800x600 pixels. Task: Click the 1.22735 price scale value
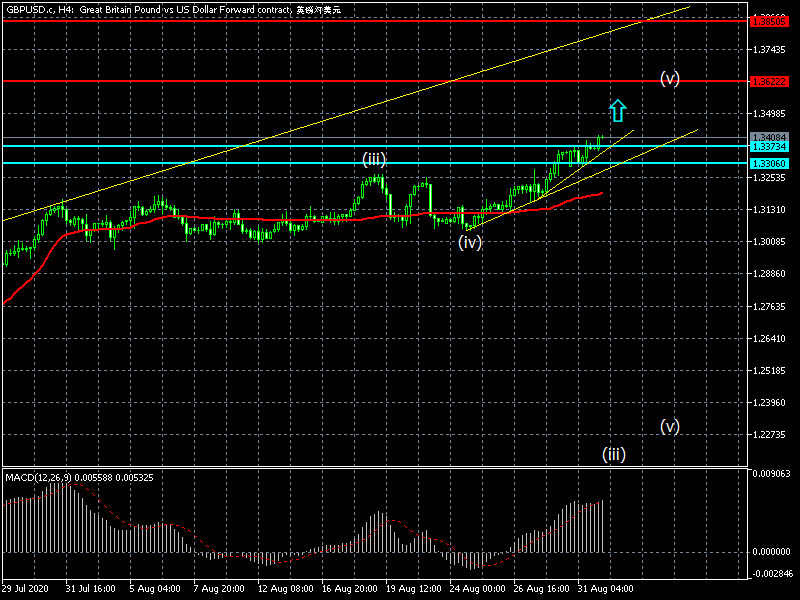click(769, 435)
